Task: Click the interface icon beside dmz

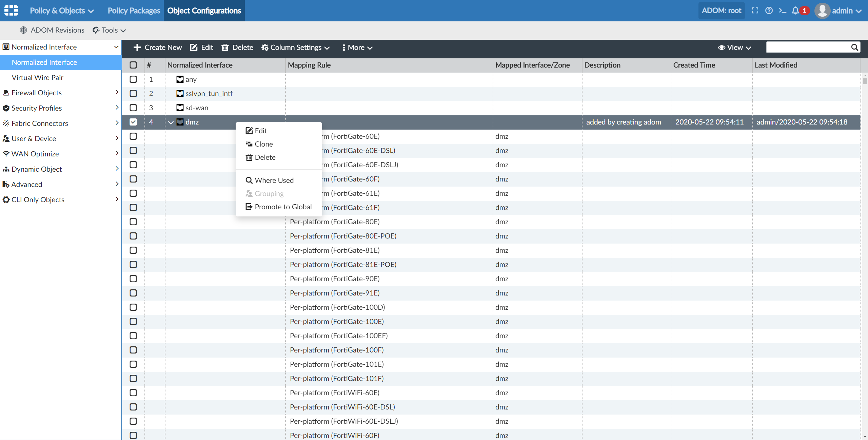Action: 180,122
